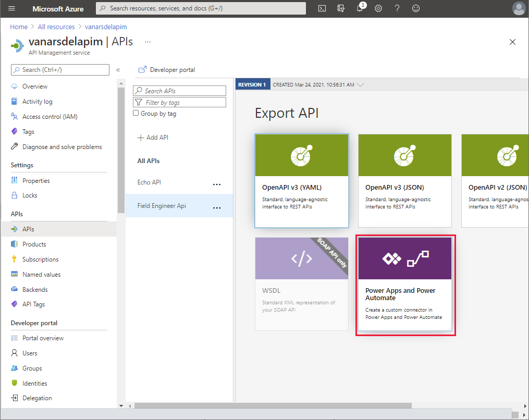
Task: Choose Power Apps and Power Automate tile
Action: pyautogui.click(x=405, y=284)
